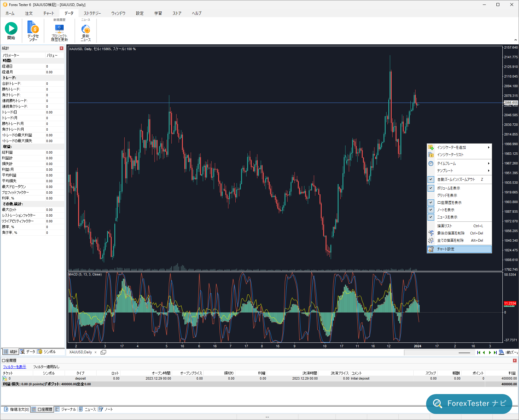Open the データセンター data center
Viewport: 519px width, 420px height.
coord(33,31)
